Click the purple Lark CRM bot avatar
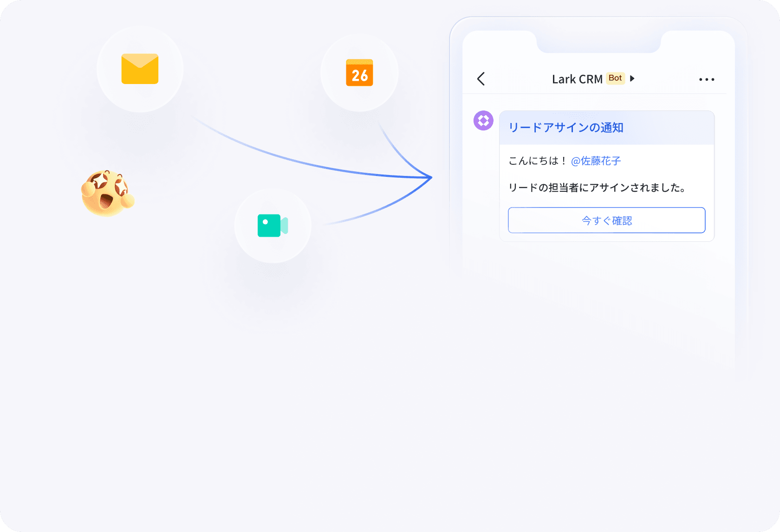 pyautogui.click(x=483, y=121)
